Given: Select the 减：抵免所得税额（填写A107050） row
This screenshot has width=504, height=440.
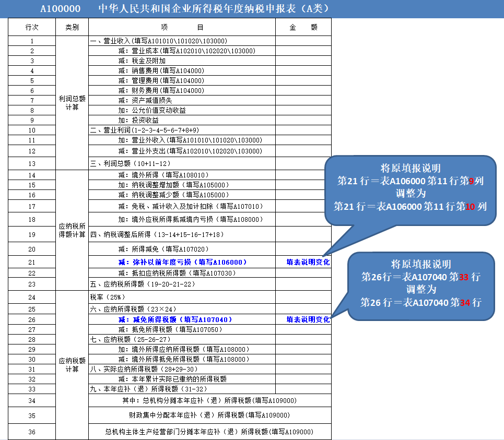Looking at the screenshot, I should 182,329.
